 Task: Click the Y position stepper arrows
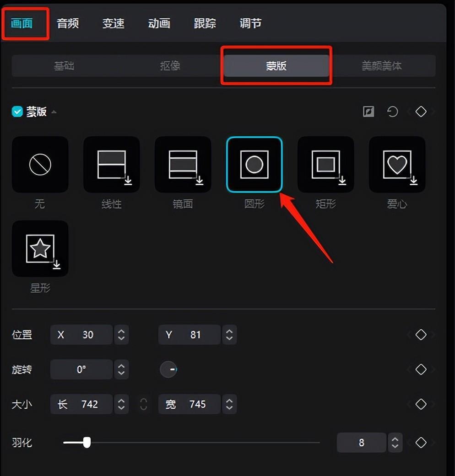pyautogui.click(x=229, y=335)
